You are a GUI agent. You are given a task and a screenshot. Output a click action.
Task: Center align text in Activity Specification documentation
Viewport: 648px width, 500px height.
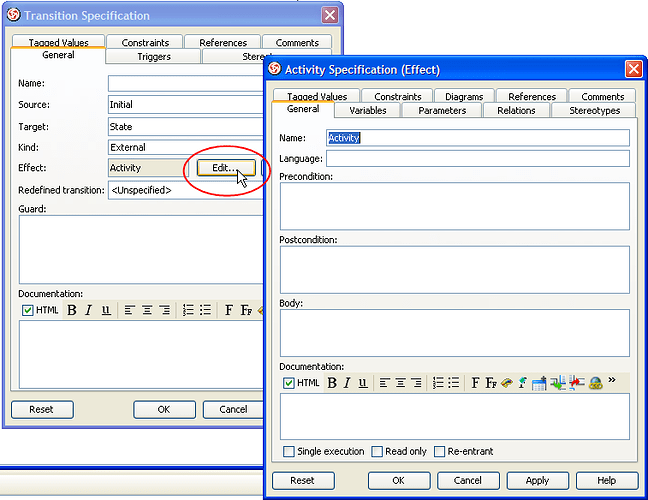coord(400,383)
